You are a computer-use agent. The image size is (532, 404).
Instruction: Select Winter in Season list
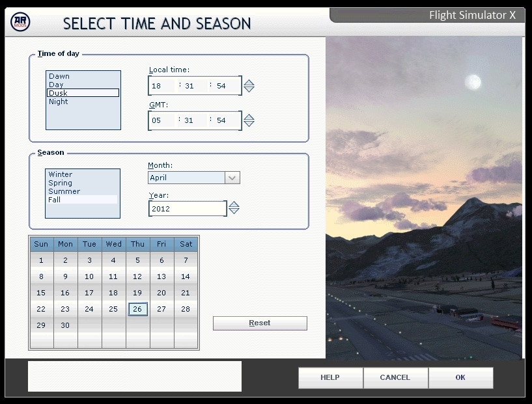(61, 174)
